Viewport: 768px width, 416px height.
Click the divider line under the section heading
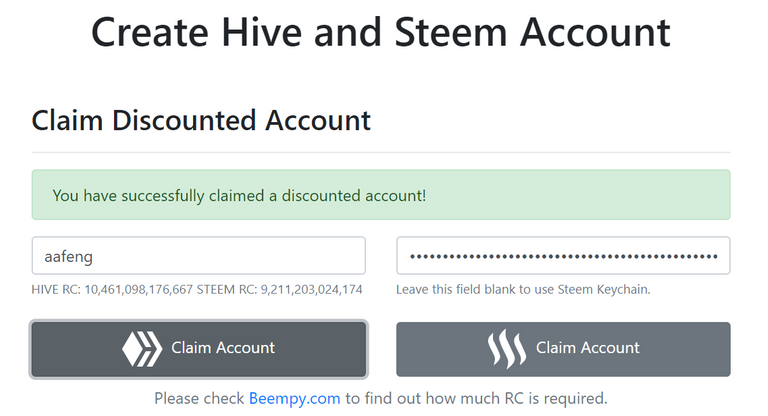tap(381, 152)
